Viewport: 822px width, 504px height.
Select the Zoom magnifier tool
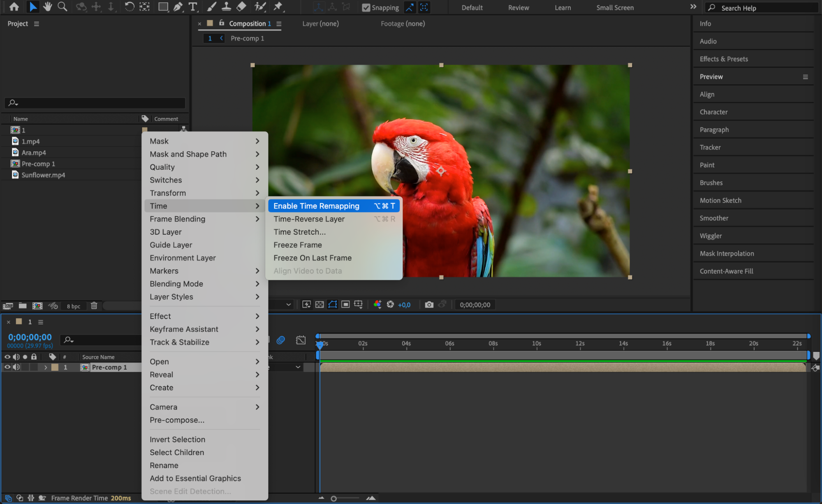pos(62,7)
